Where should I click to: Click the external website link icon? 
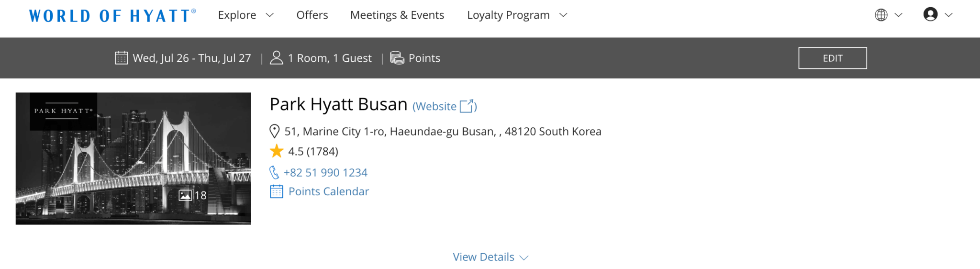pyautogui.click(x=467, y=106)
